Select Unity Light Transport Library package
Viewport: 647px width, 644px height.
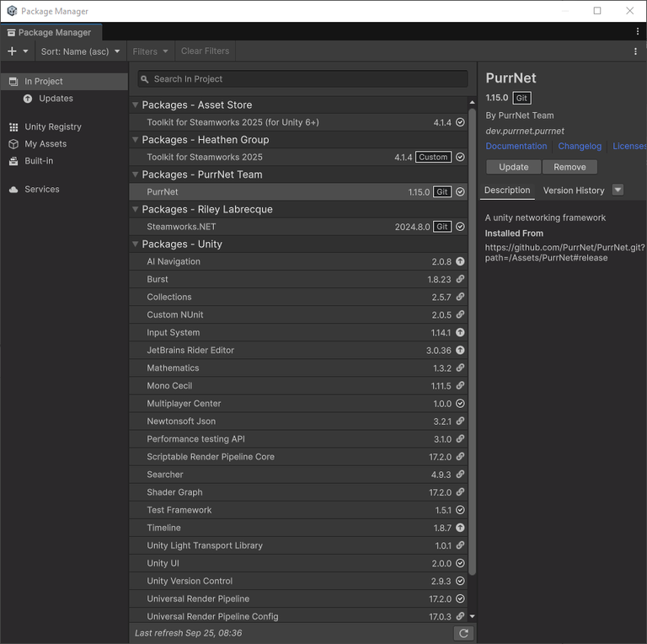pyautogui.click(x=298, y=545)
